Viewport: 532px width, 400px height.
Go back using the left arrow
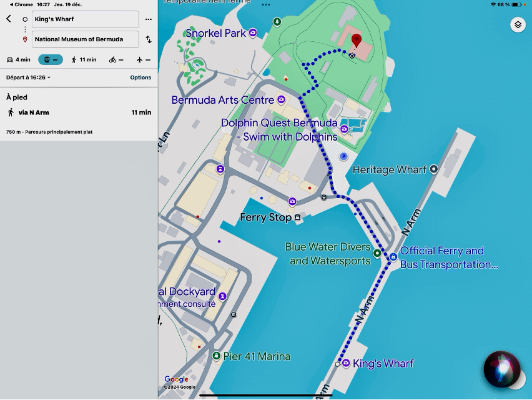click(9, 19)
